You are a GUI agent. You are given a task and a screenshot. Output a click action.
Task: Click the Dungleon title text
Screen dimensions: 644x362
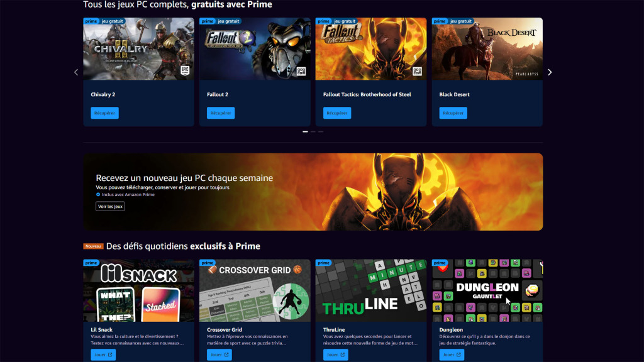(x=451, y=329)
